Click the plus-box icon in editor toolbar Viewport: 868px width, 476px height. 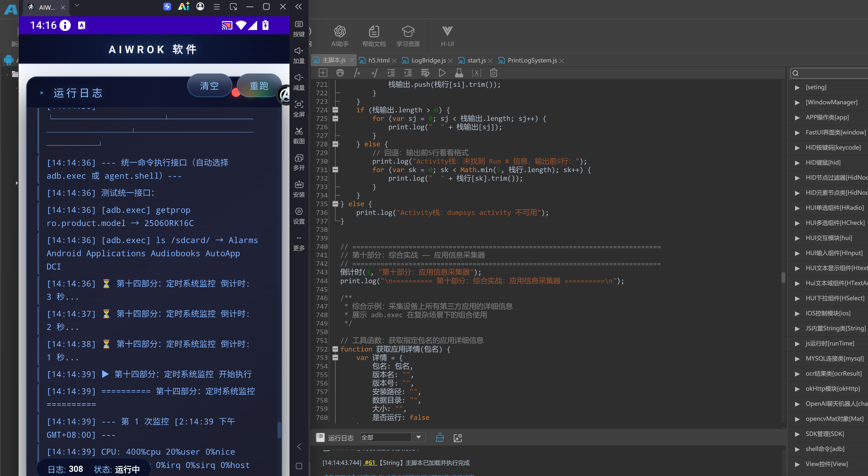323,73
